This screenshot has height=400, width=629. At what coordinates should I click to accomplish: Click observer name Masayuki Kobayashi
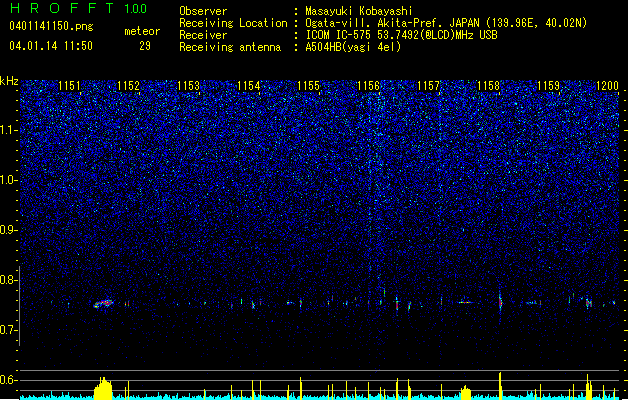click(x=359, y=11)
